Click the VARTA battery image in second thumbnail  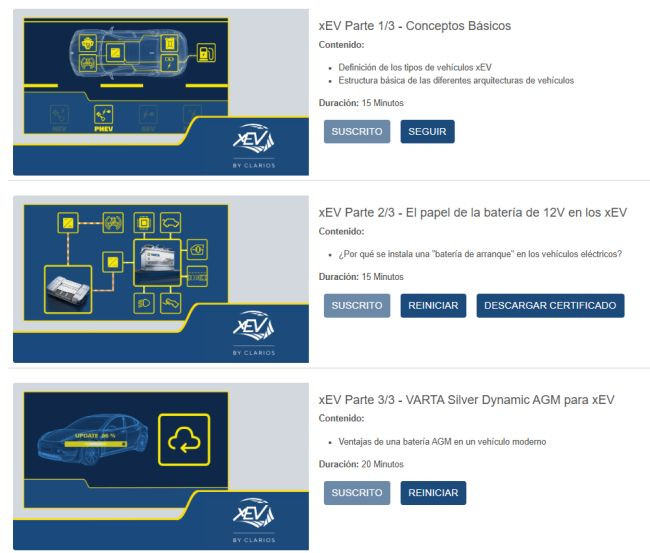[x=157, y=262]
